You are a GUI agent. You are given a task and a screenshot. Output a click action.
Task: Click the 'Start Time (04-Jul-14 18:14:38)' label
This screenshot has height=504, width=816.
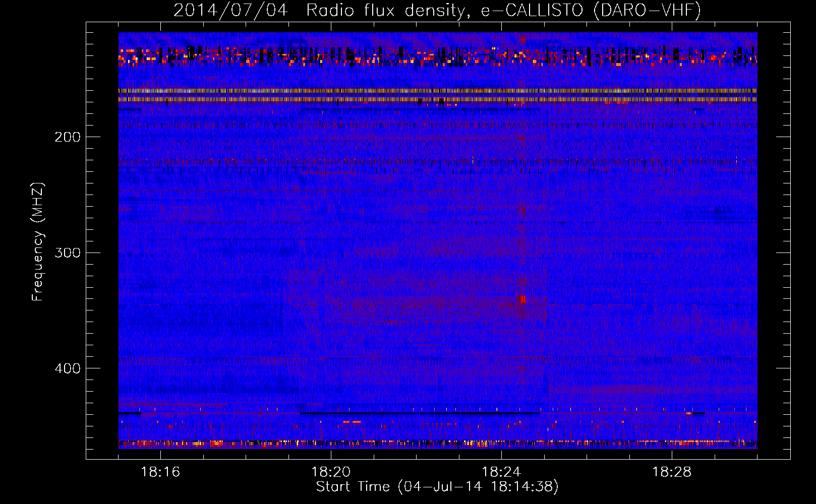pos(437,487)
